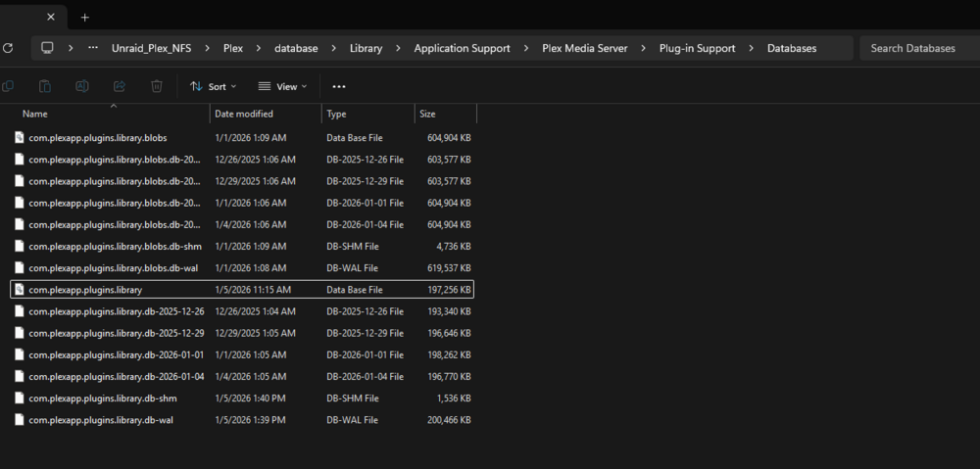The width and height of the screenshot is (980, 469).
Task: Expand the chevron after Application Support
Action: click(526, 48)
